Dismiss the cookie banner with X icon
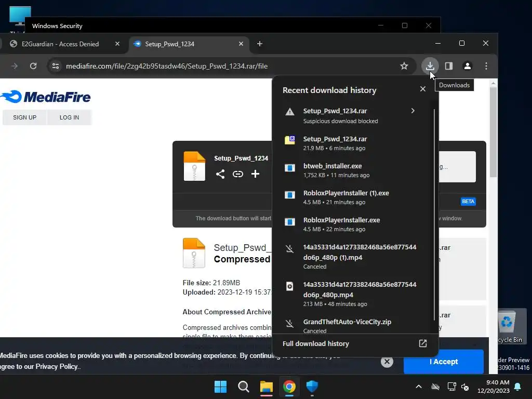 pyautogui.click(x=387, y=362)
